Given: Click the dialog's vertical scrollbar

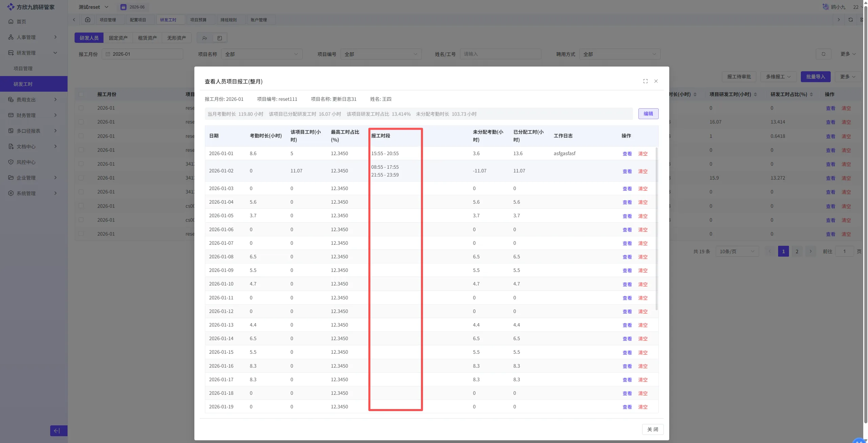Looking at the screenshot, I should [x=656, y=229].
